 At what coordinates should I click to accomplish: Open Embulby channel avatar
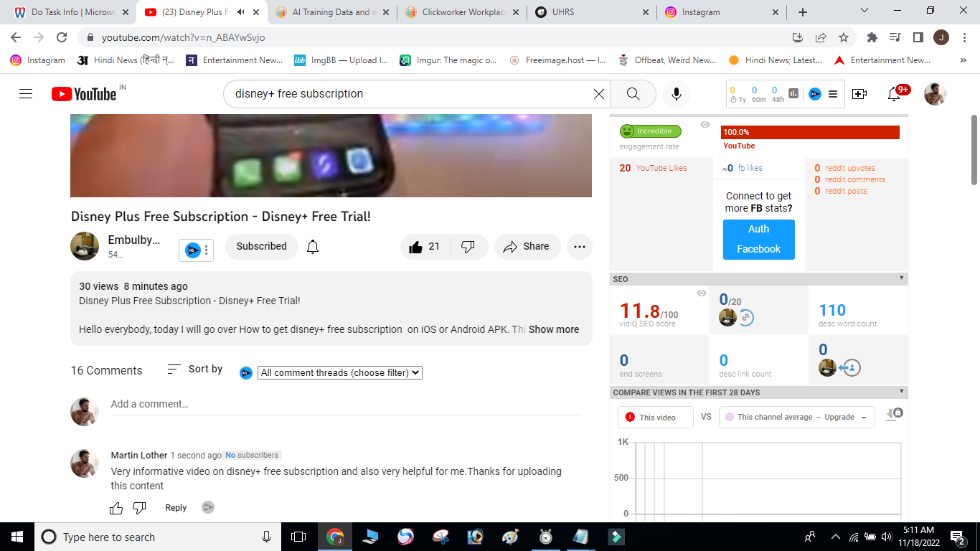(85, 246)
